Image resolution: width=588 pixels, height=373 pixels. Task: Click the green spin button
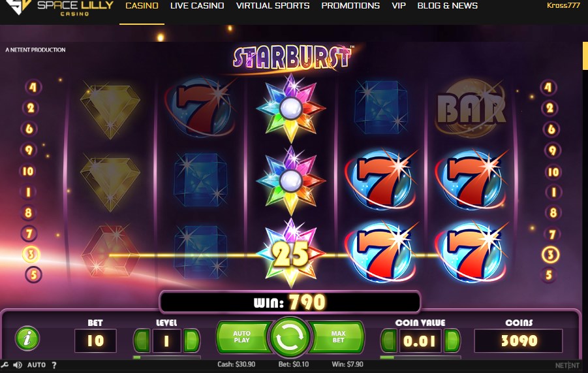pyautogui.click(x=290, y=337)
